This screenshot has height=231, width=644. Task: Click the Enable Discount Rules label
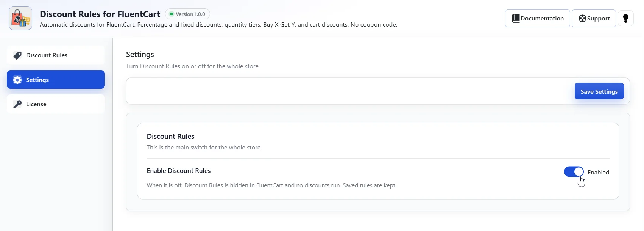tap(179, 171)
